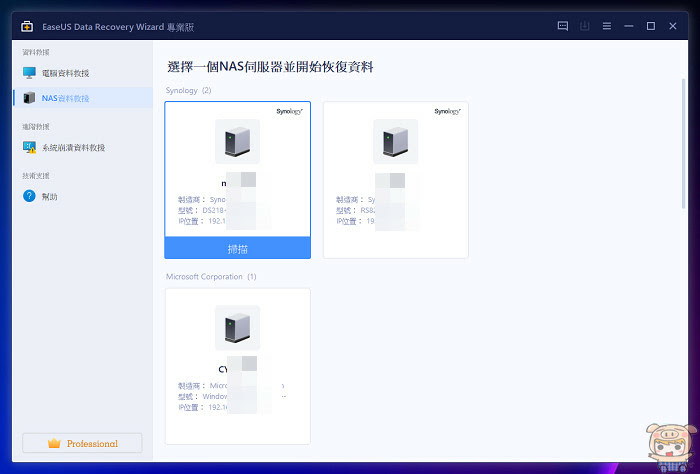Open 系統崩潰資料救援 in the sidebar
The height and width of the screenshot is (474, 700).
(83, 147)
